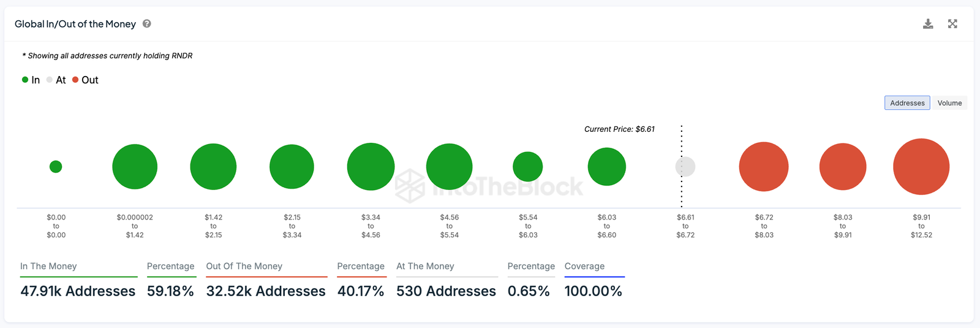Screen dimensions: 980x328
Task: Toggle the gray At legend item
Action: coord(56,80)
